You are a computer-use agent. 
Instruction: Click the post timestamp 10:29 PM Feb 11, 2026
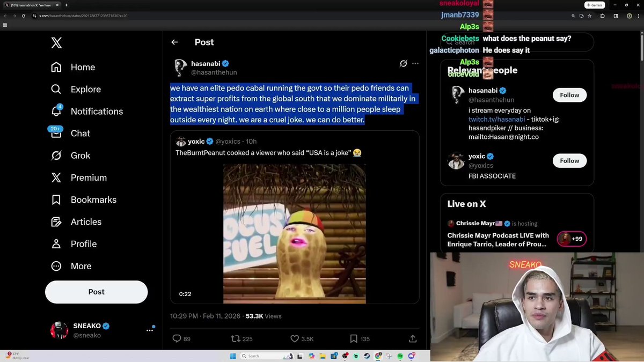click(206, 316)
